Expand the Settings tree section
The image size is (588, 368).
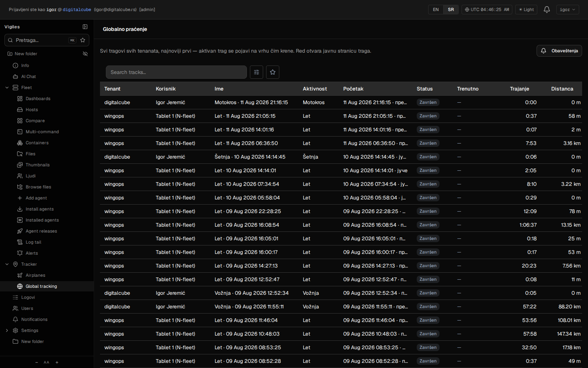pos(7,330)
